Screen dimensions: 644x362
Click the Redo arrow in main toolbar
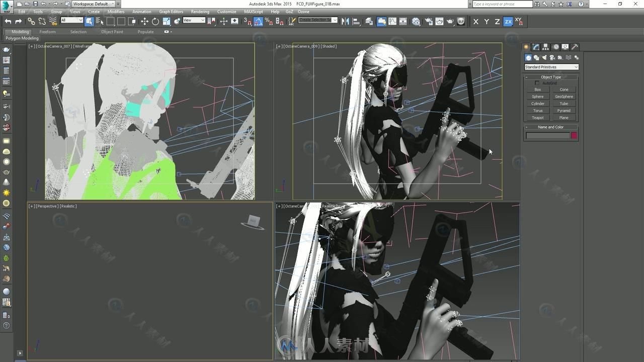tap(19, 21)
